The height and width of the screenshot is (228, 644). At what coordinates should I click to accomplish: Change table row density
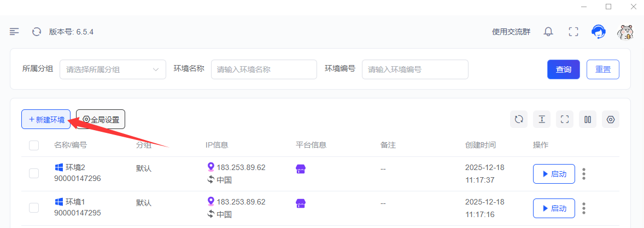tap(542, 119)
